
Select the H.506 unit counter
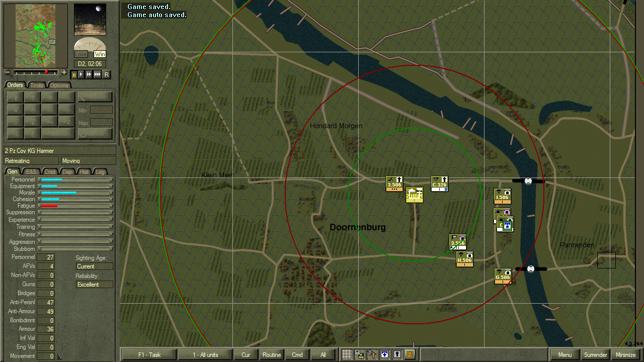(x=465, y=259)
